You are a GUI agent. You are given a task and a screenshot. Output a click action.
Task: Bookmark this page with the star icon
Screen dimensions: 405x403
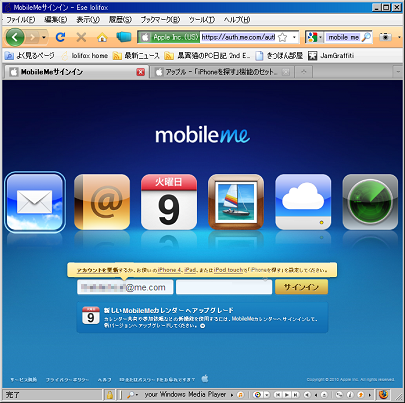coord(282,37)
